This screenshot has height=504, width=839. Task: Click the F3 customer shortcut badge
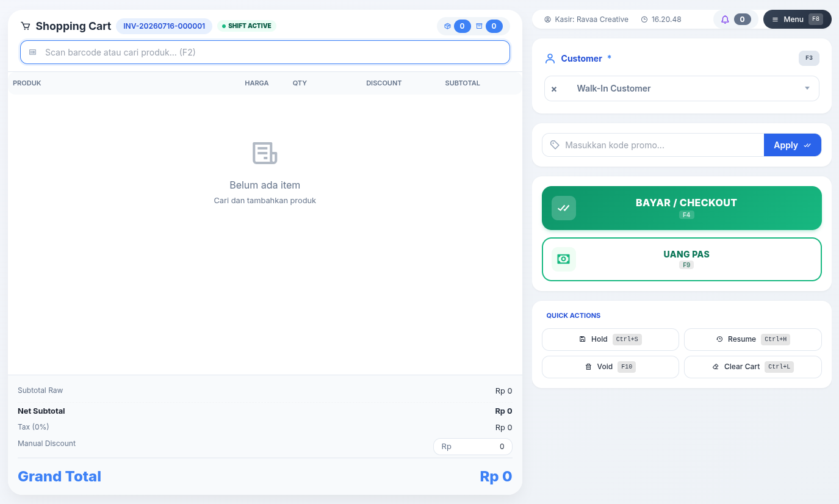808,58
